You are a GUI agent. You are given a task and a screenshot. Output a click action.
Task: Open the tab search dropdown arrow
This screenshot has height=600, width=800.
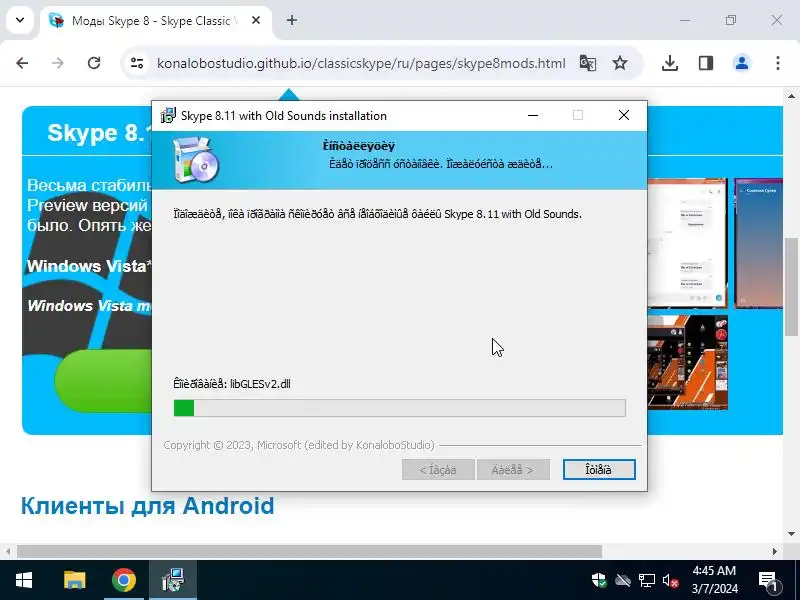click(20, 20)
